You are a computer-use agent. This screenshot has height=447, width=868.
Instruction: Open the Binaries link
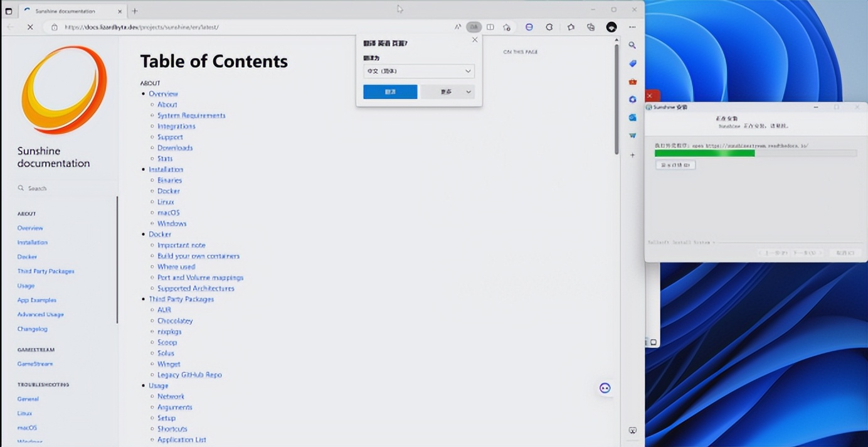click(x=169, y=180)
